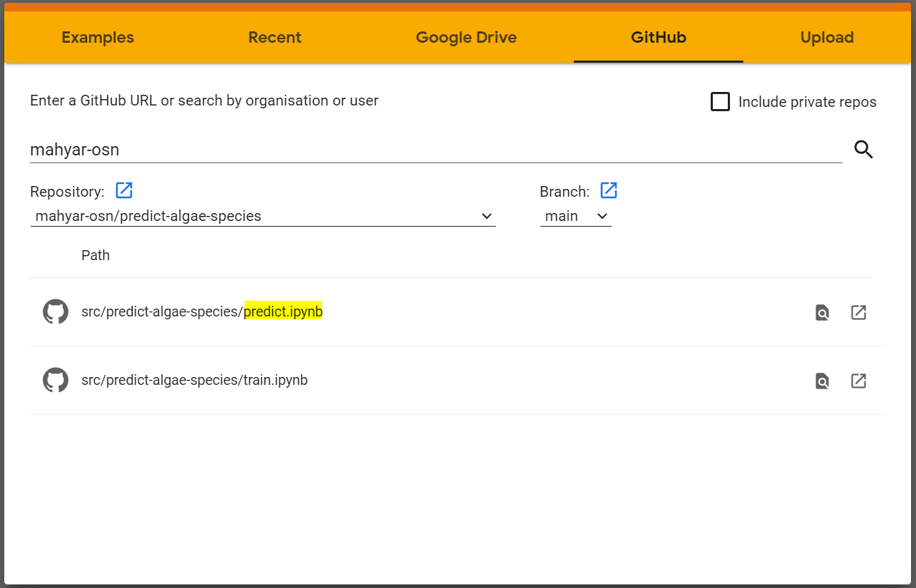The width and height of the screenshot is (916, 588).
Task: Switch to the Google Drive tab
Action: tap(466, 37)
